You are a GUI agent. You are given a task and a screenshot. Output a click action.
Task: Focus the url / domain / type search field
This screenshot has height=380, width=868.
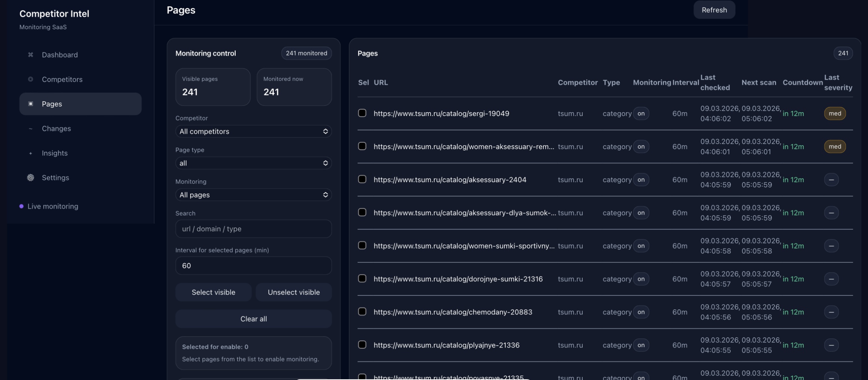coord(253,229)
